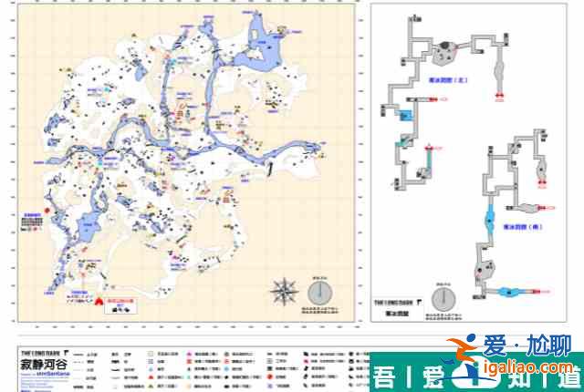584x392 pixels.
Task: Click THE LONG DARK logo in the cave panel
Action: [398, 303]
